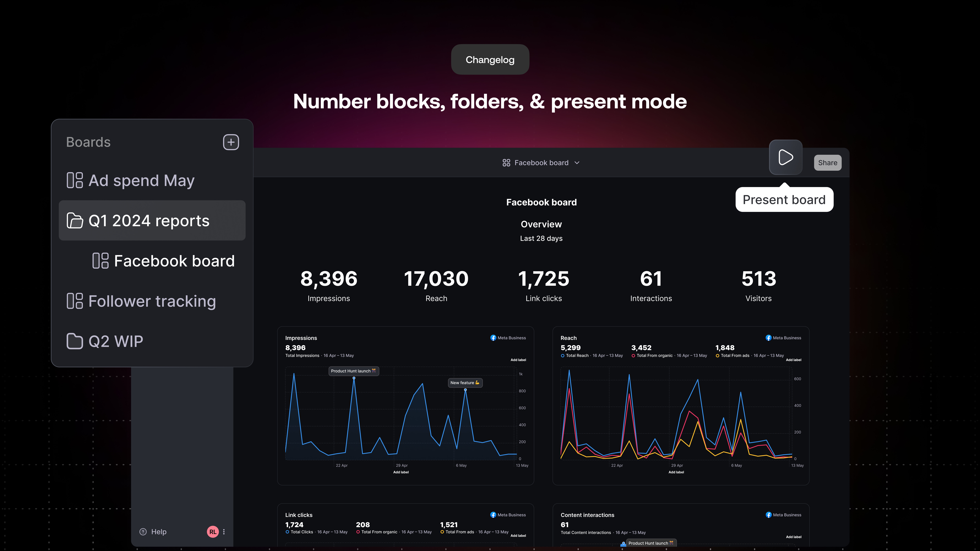The image size is (980, 551).
Task: Click the Help question mark icon
Action: [143, 532]
